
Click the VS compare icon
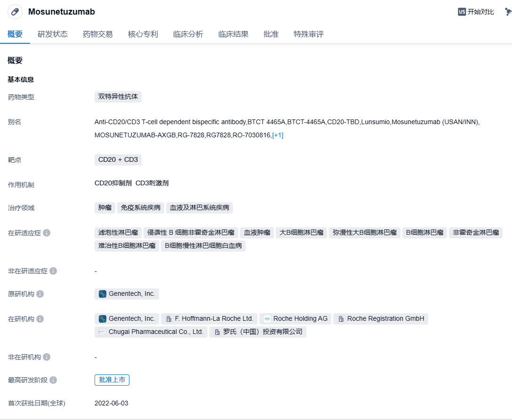[x=462, y=12]
